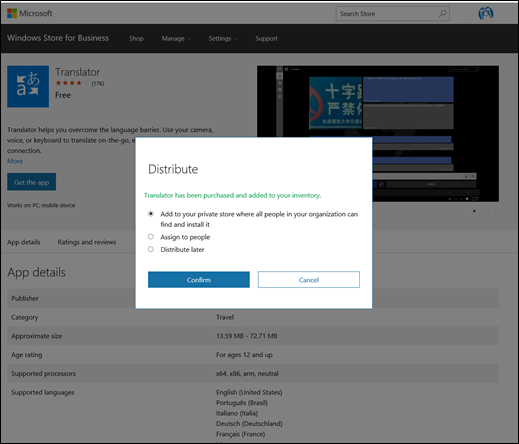Cancel the Distribute dialog

click(x=309, y=280)
